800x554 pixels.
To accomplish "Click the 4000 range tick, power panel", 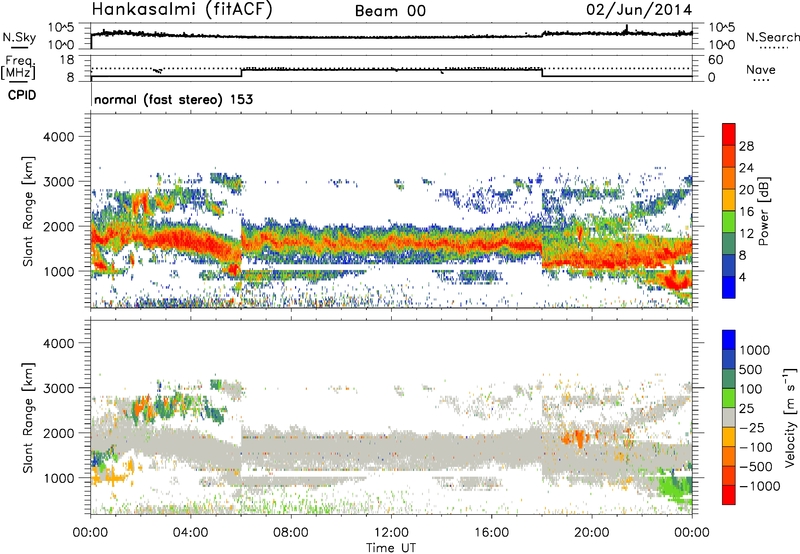I will click(x=59, y=137).
